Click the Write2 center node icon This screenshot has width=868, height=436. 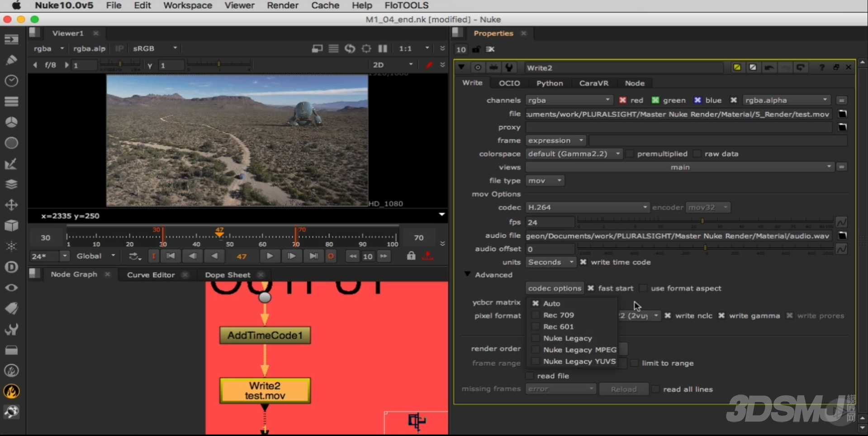pos(478,67)
